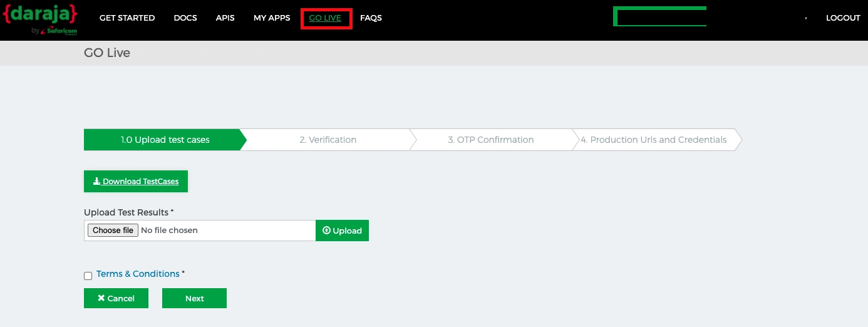Open the Production Urls and Credentials step
868x327 pixels.
(x=653, y=140)
